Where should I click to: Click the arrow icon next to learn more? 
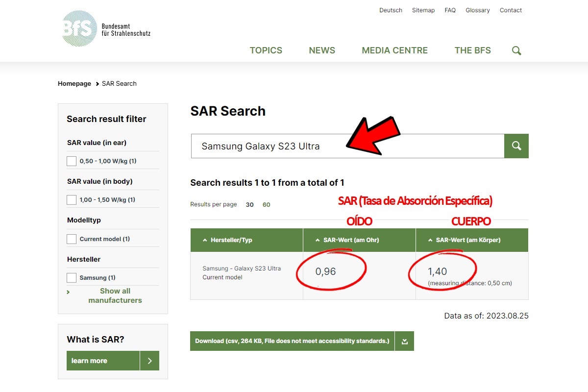(x=149, y=361)
